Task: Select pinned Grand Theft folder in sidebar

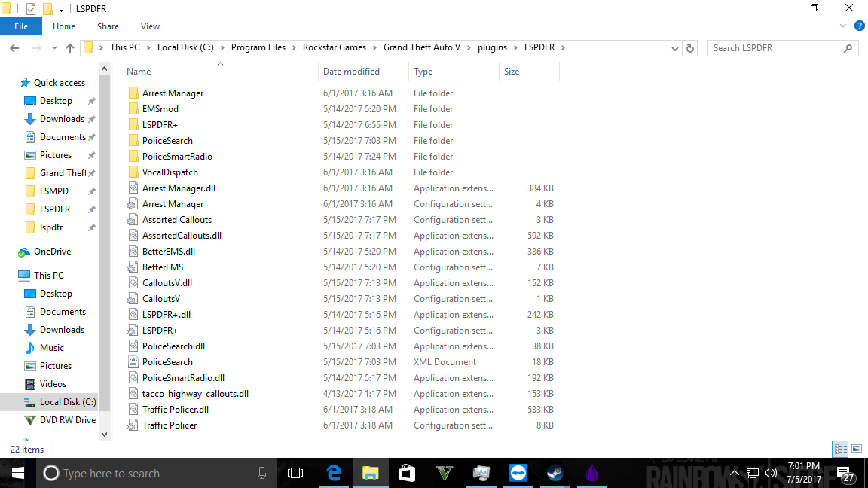Action: click(61, 173)
